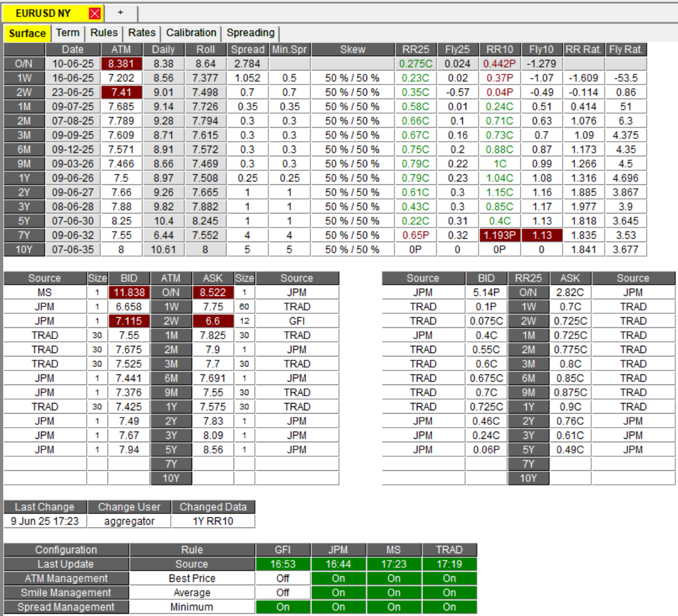Change the Minimum spread rule cell
Image resolution: width=678 pixels, height=616 pixels.
[192, 607]
